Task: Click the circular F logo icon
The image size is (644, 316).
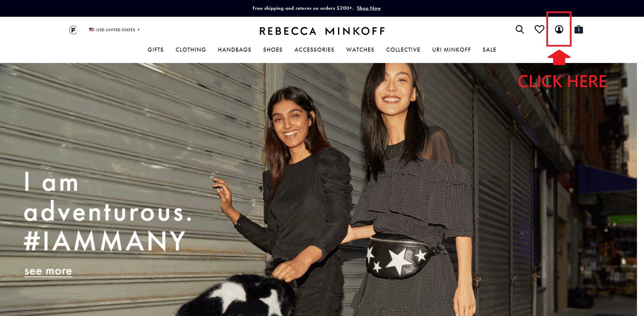Action: (73, 30)
